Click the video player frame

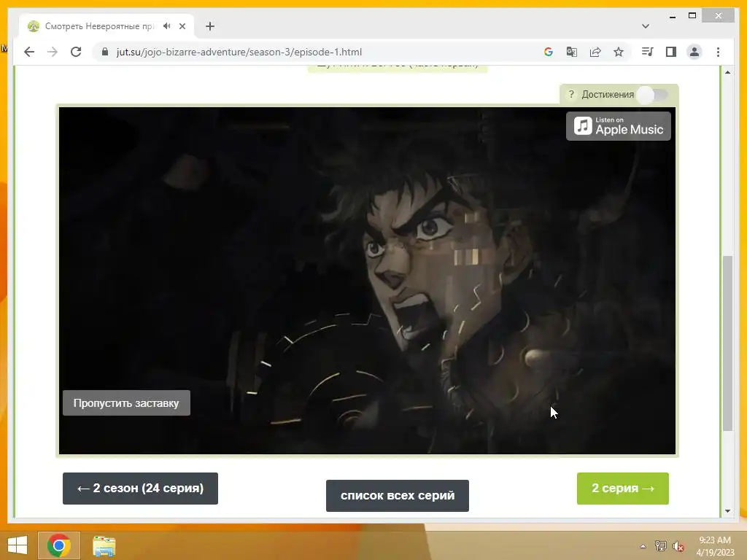[x=367, y=281]
